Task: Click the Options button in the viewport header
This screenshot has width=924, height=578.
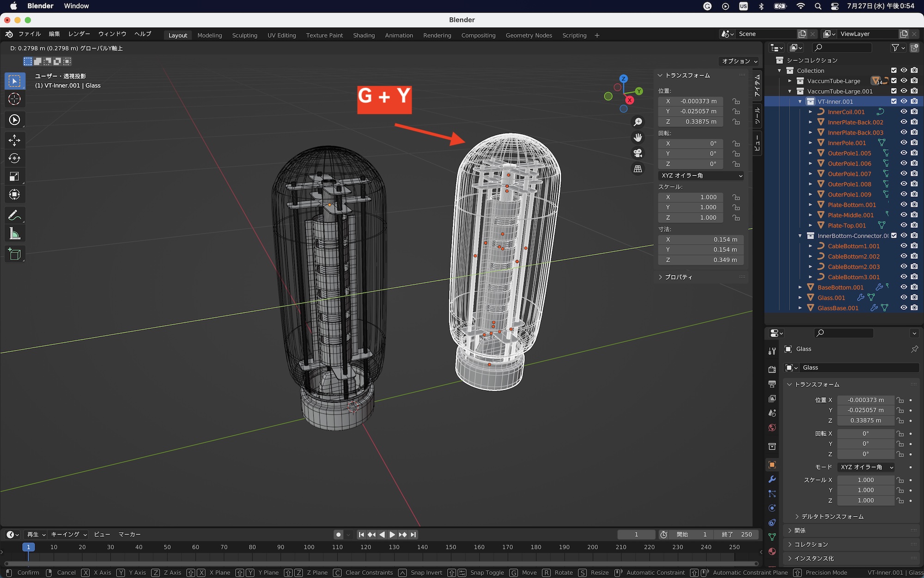Action: click(x=739, y=61)
